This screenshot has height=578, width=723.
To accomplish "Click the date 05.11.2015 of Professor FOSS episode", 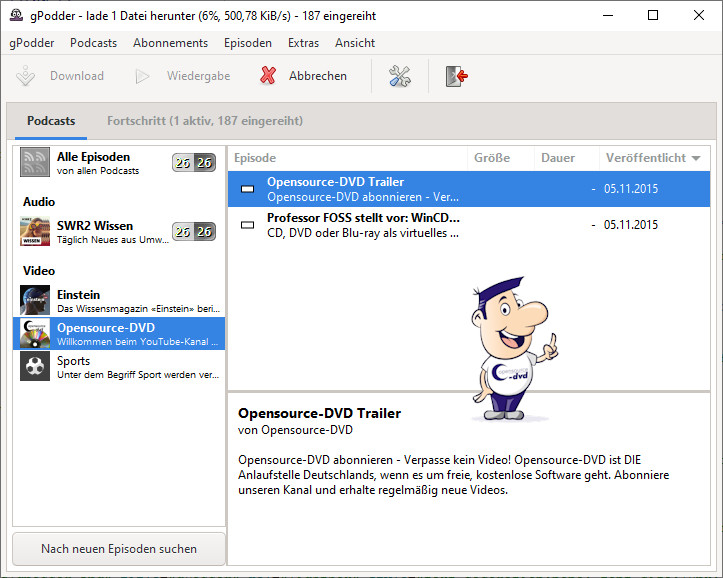I will (x=631, y=225).
